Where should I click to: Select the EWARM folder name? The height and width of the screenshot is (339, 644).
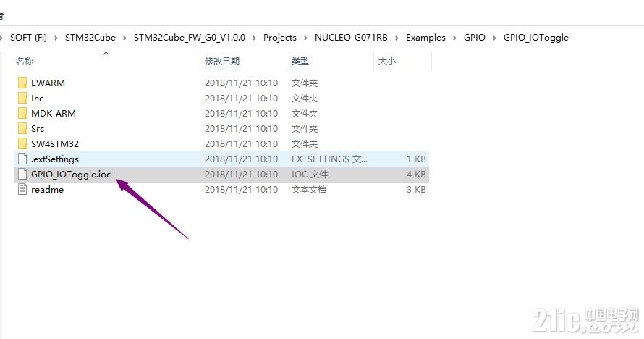point(48,83)
